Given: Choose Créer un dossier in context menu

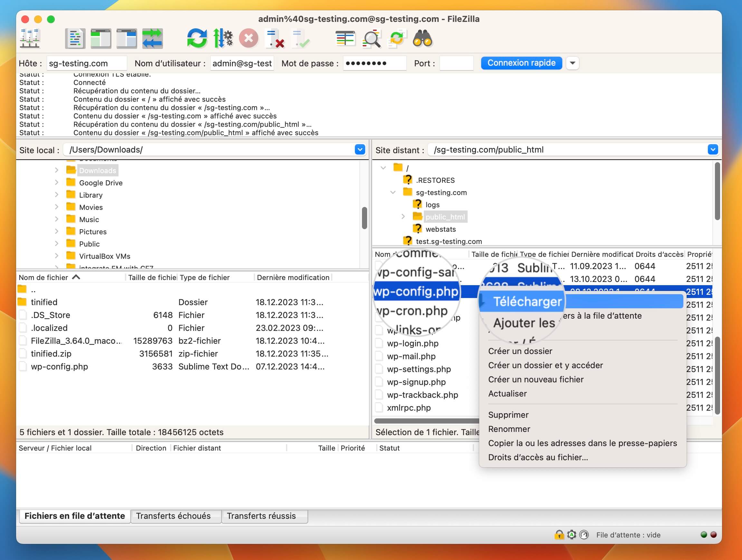Looking at the screenshot, I should pos(520,351).
